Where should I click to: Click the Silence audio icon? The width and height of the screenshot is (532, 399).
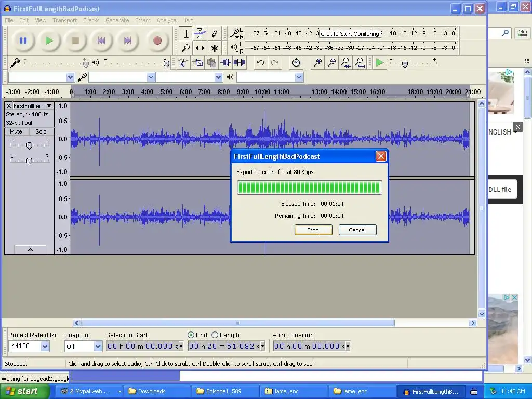pos(240,62)
